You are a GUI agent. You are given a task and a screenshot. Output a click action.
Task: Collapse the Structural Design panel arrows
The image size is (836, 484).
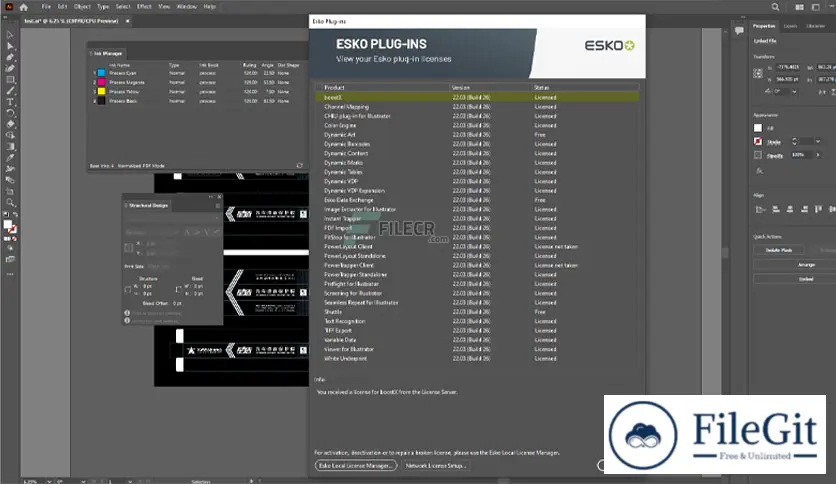pos(211,197)
